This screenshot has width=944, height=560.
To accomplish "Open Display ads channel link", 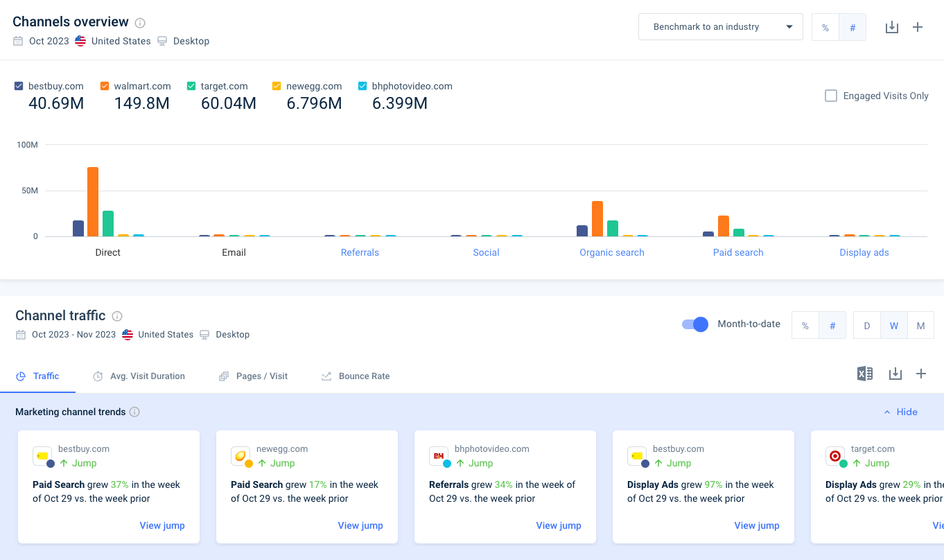I will pyautogui.click(x=864, y=252).
